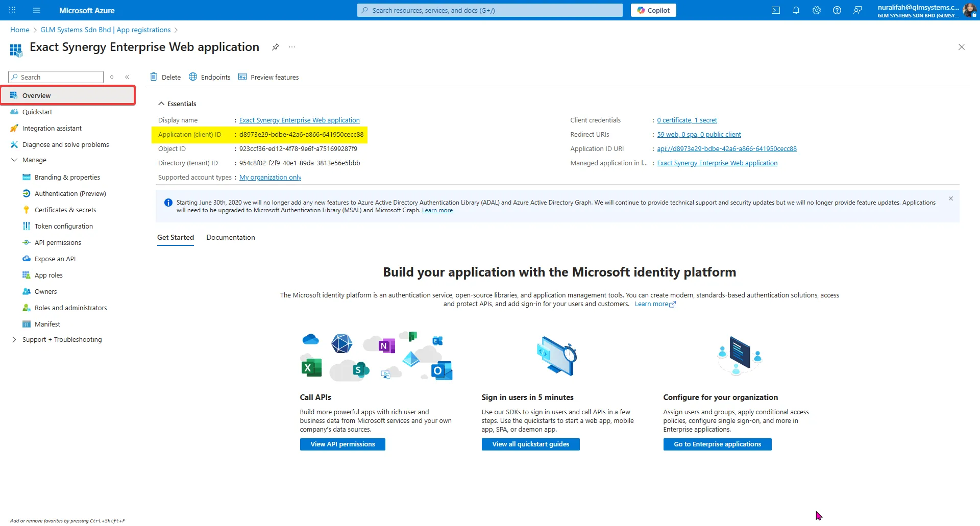Pin the app registration page
The height and width of the screenshot is (526, 980).
276,47
